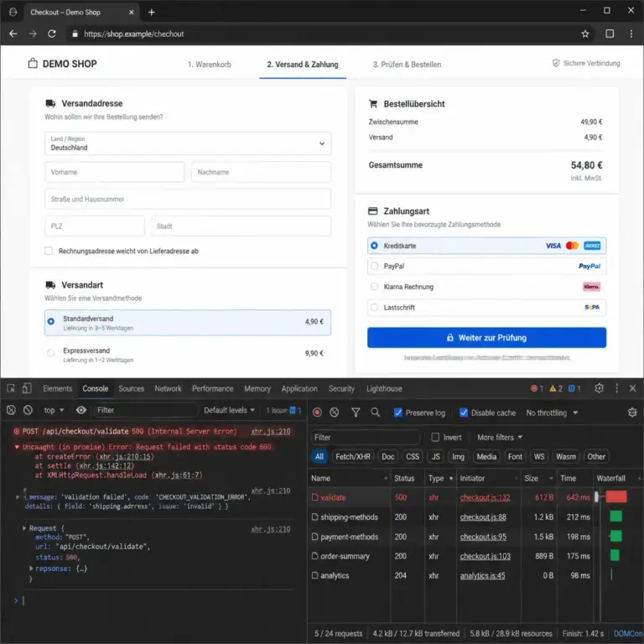Close the DevTools panel
644x644 pixels.
[632, 388]
